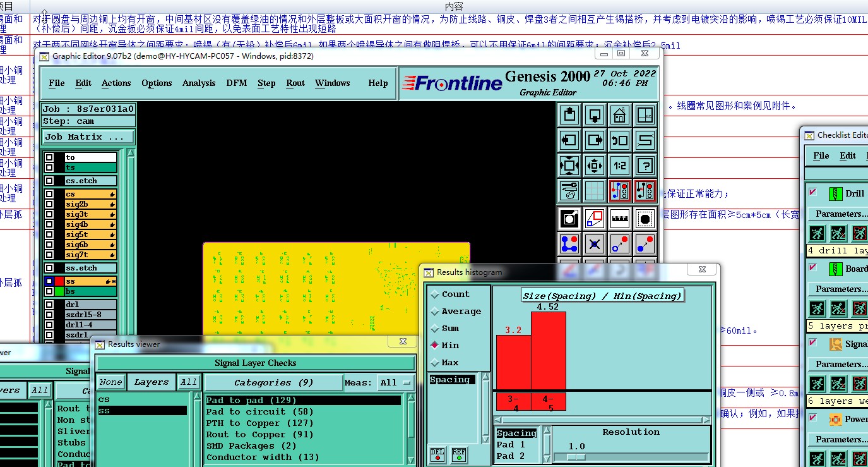Click DEL button in Results histogram
868x467 pixels.
pos(437,455)
